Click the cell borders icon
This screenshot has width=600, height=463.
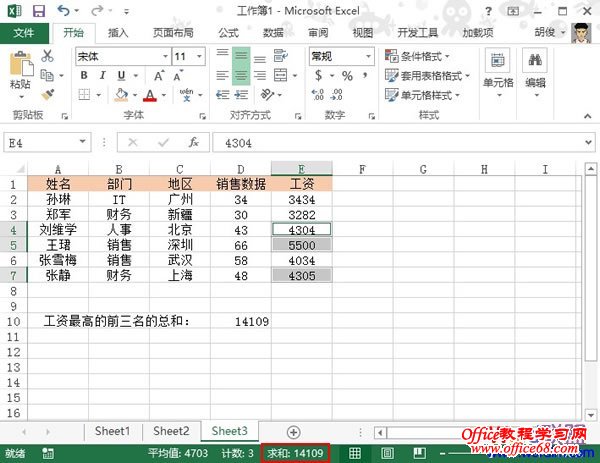pos(84,94)
